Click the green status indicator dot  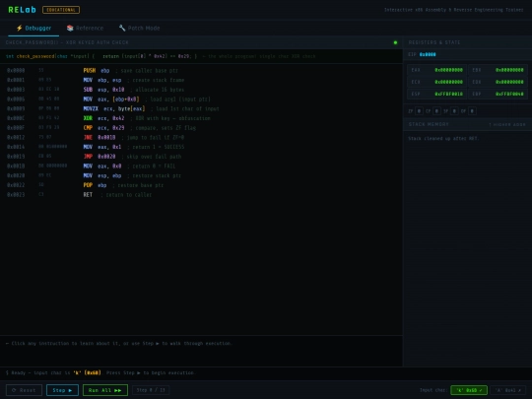click(395, 42)
